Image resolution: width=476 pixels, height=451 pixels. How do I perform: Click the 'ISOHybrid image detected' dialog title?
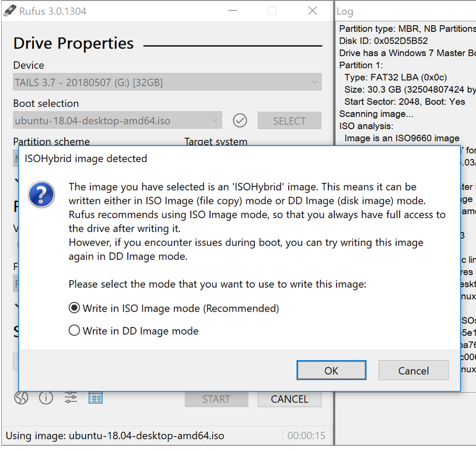click(86, 158)
